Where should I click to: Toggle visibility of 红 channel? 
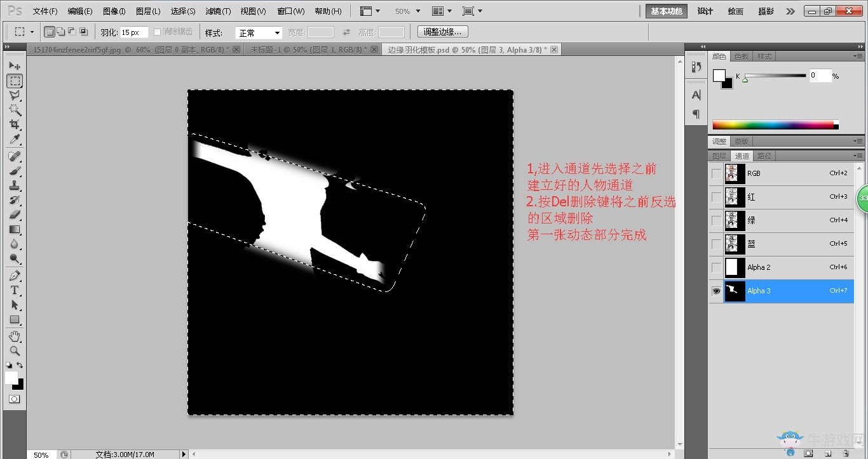coord(717,197)
